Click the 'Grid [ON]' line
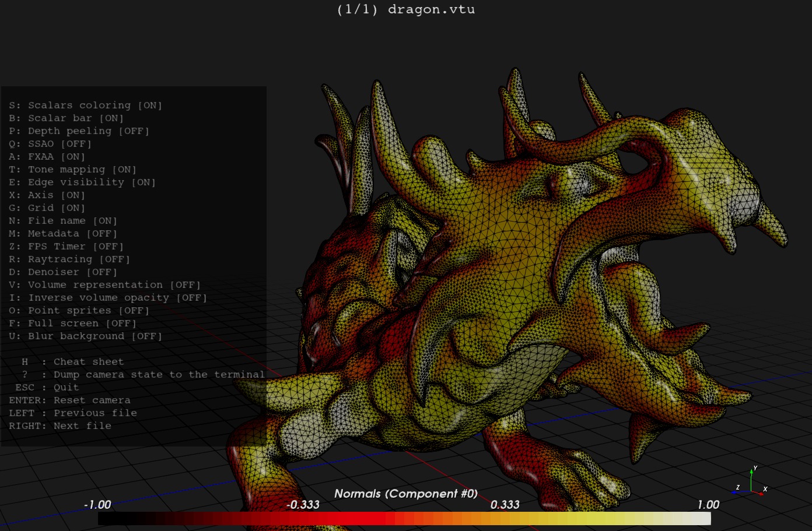812x531 pixels. 47,208
